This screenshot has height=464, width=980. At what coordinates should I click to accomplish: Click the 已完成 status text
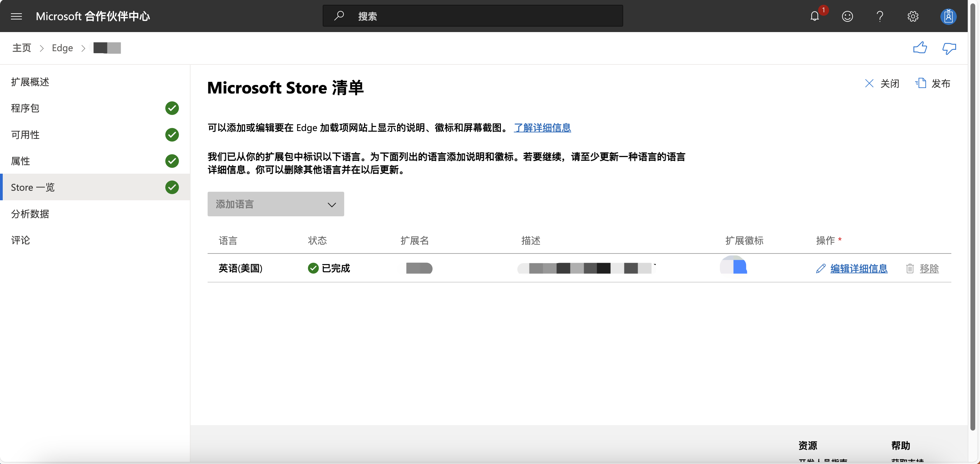[x=336, y=268]
